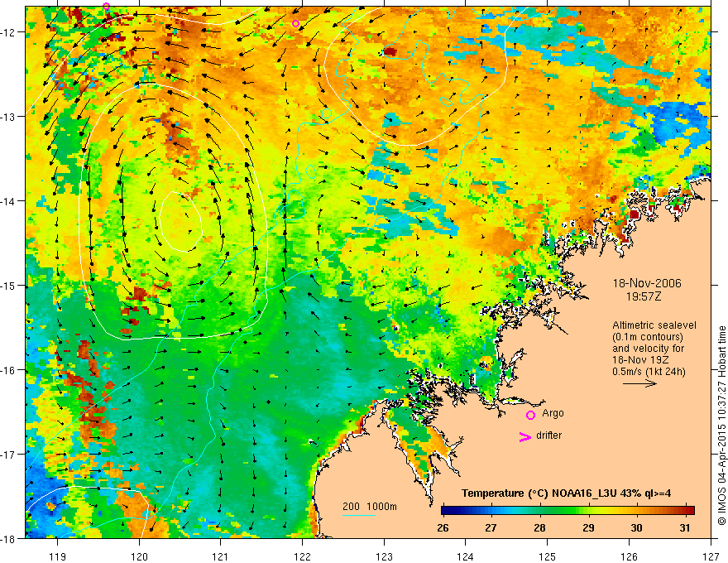Click the magenta Argo legend circle
The width and height of the screenshot is (728, 563).
[x=530, y=415]
